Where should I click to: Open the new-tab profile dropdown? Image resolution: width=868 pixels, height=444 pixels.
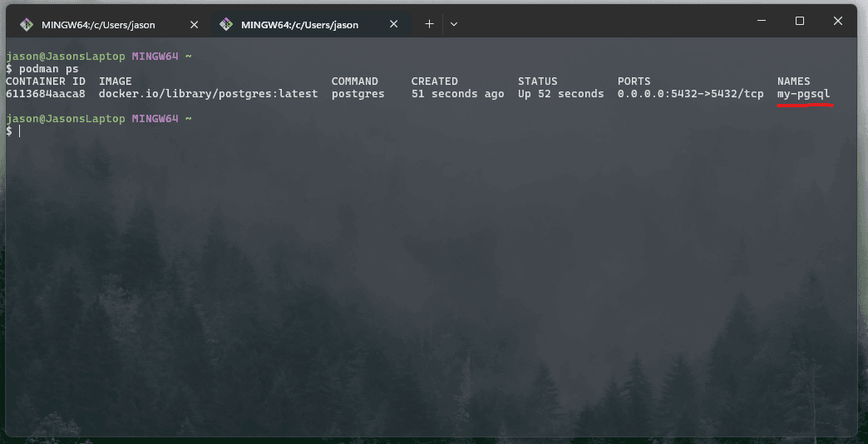click(454, 24)
